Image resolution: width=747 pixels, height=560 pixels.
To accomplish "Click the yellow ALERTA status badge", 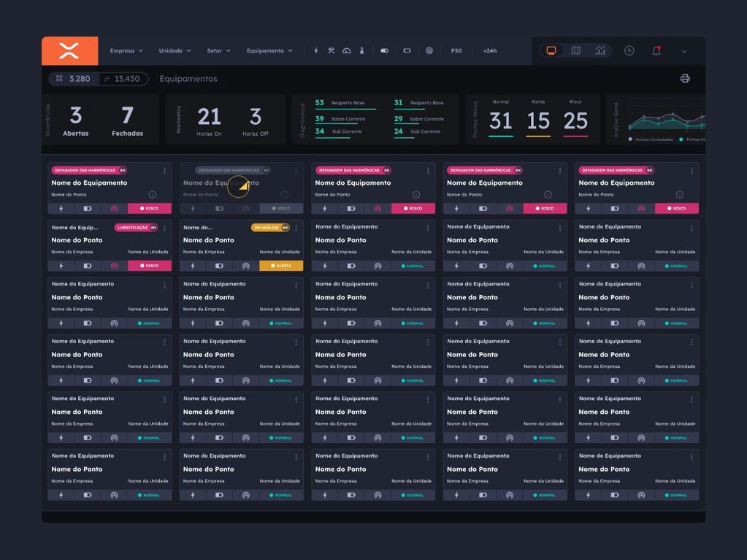I will pos(281,266).
